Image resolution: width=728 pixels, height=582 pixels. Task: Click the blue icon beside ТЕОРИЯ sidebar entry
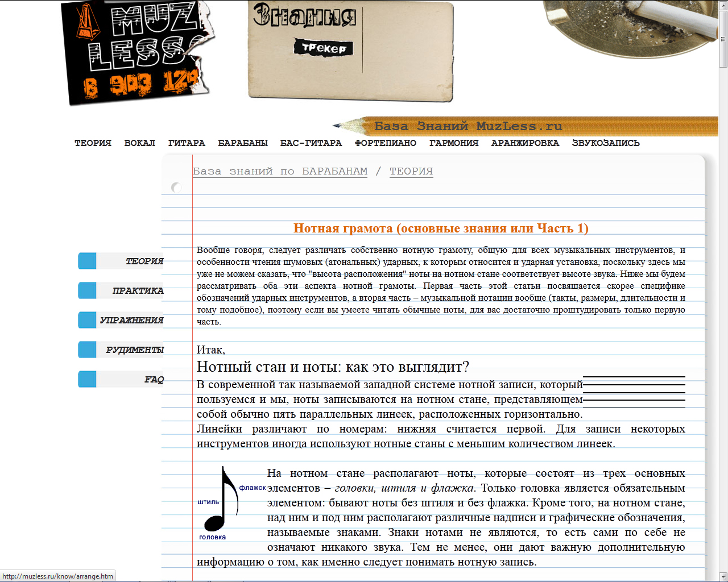(x=86, y=261)
